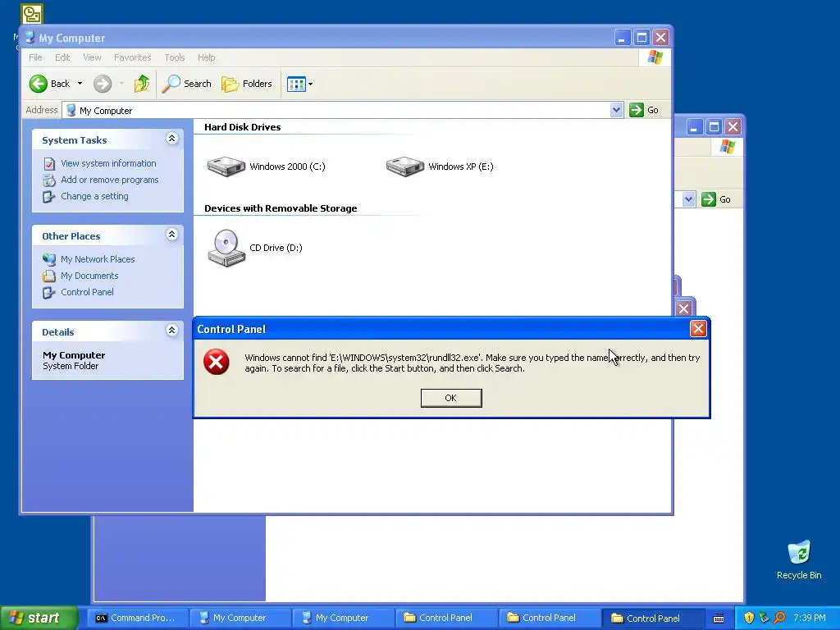
Task: Close the small window behind the error dialog
Action: tap(683, 308)
